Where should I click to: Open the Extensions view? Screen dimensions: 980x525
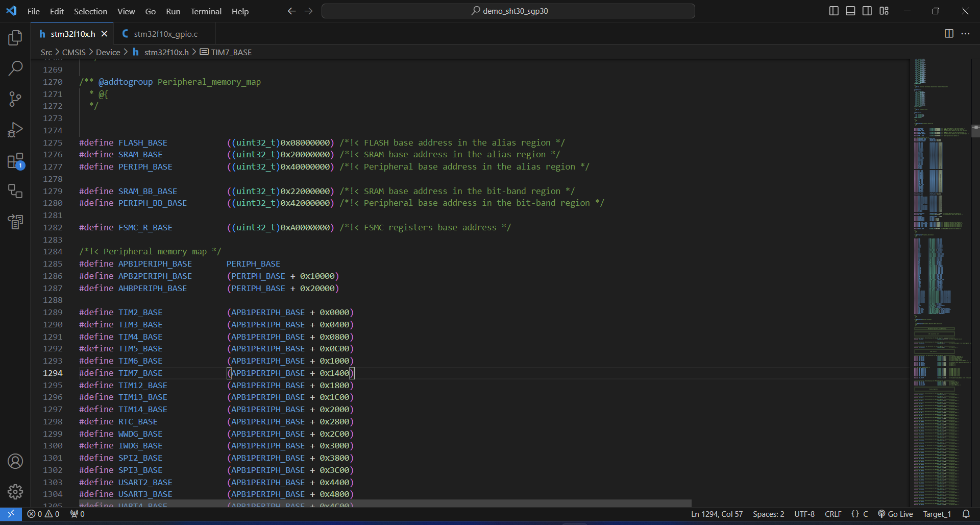click(15, 161)
